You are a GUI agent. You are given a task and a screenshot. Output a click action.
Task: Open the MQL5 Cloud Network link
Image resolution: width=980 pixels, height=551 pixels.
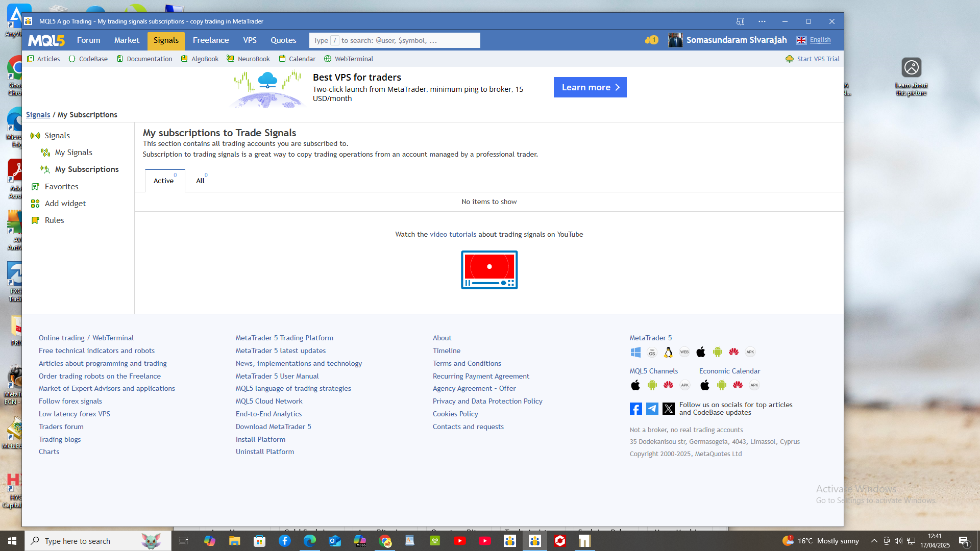(x=269, y=402)
